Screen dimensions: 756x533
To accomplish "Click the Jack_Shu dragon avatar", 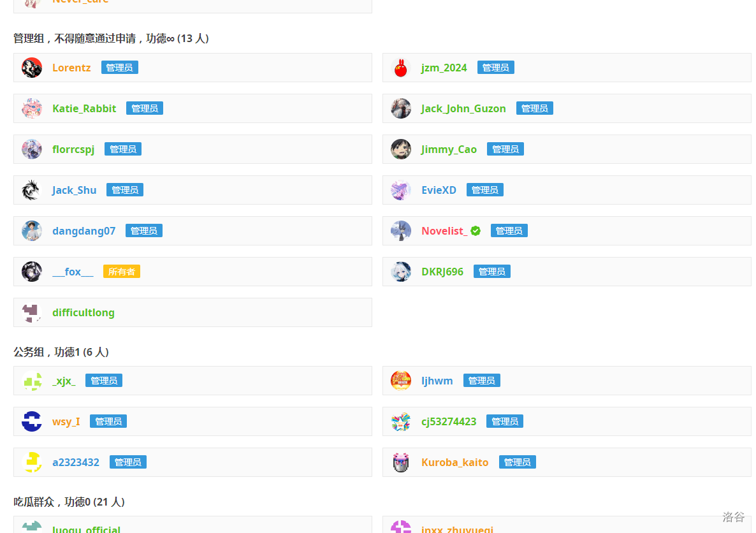I will [x=32, y=190].
